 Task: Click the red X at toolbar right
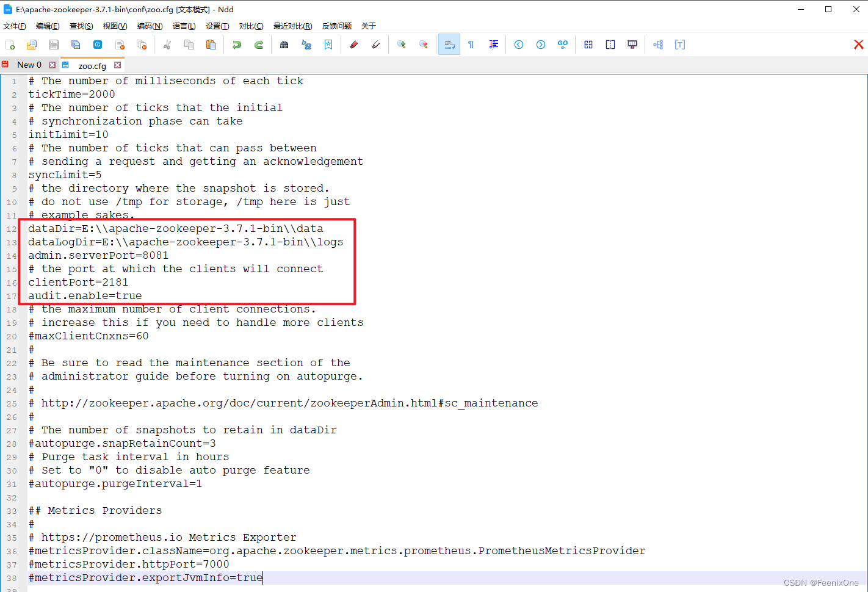coord(858,45)
